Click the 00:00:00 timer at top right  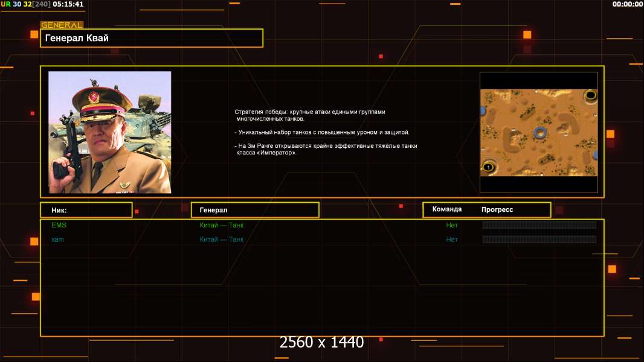627,4
